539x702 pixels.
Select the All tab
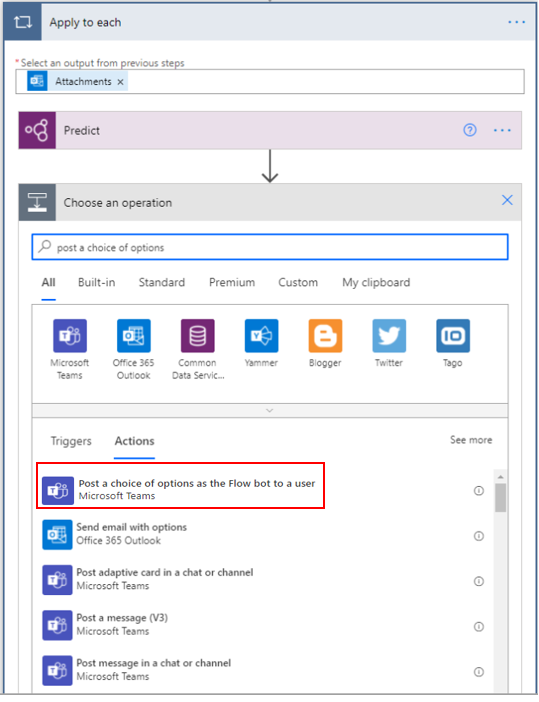(x=48, y=283)
